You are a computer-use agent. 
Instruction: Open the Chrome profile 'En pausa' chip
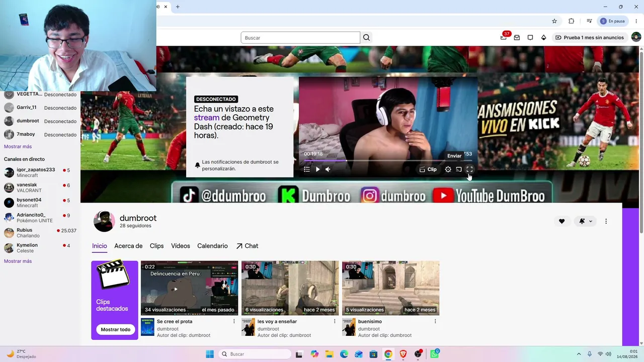click(612, 21)
